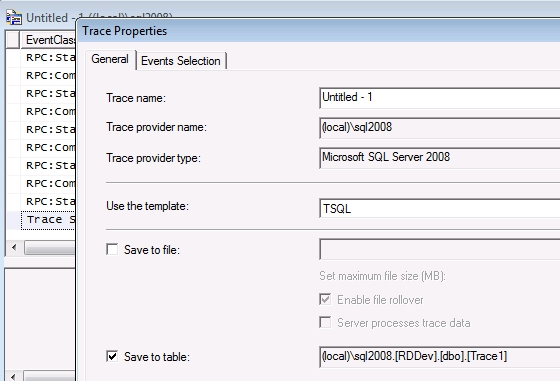Switch to the Events Selection tab
This screenshot has height=381, width=560.
[x=181, y=61]
